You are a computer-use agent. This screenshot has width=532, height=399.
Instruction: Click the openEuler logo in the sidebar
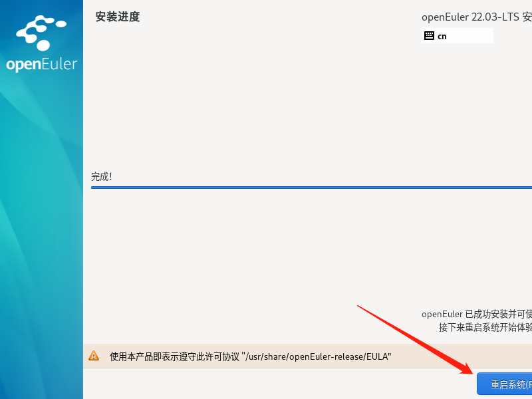click(x=42, y=43)
